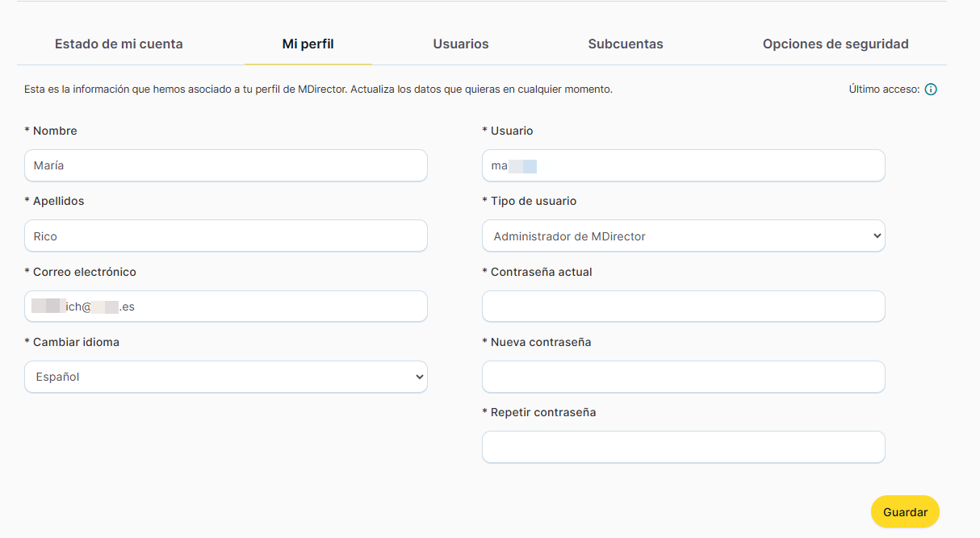Screen dimensions: 980x538
Task: Click the 'Tipo de usuario' label text
Action: coord(533,201)
